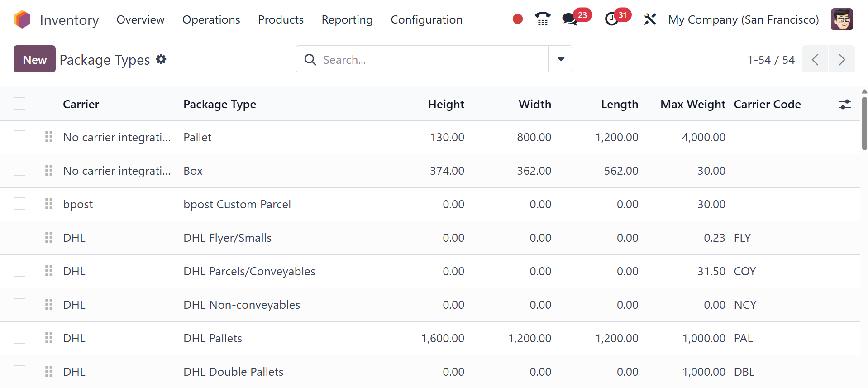Open the chat messages icon
Viewport: 868px width, 388px height.
(570, 19)
